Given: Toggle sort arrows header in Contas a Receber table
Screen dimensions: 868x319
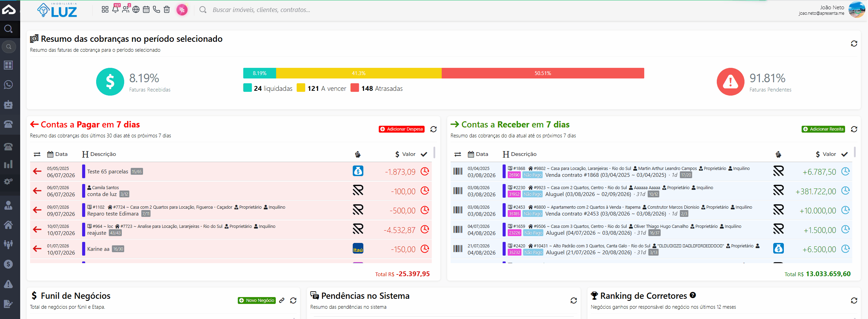Looking at the screenshot, I should [458, 154].
